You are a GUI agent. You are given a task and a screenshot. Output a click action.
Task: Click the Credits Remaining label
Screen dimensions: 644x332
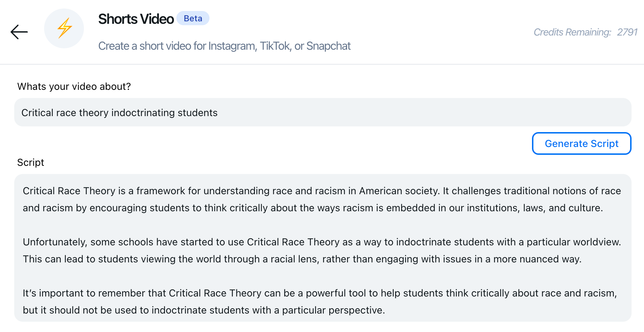coord(572,32)
